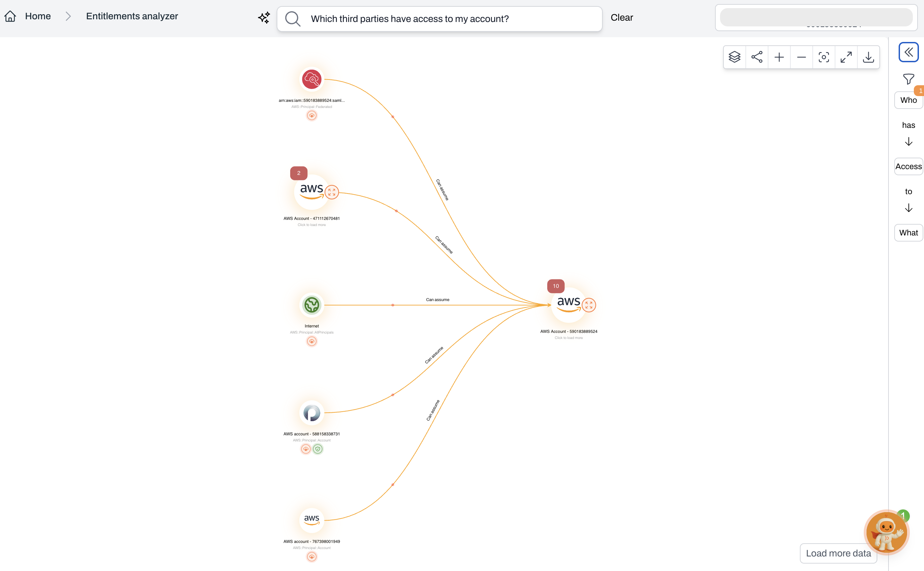Open the layers tool in graph toolbar
Image resolution: width=924 pixels, height=571 pixels.
pyautogui.click(x=735, y=57)
